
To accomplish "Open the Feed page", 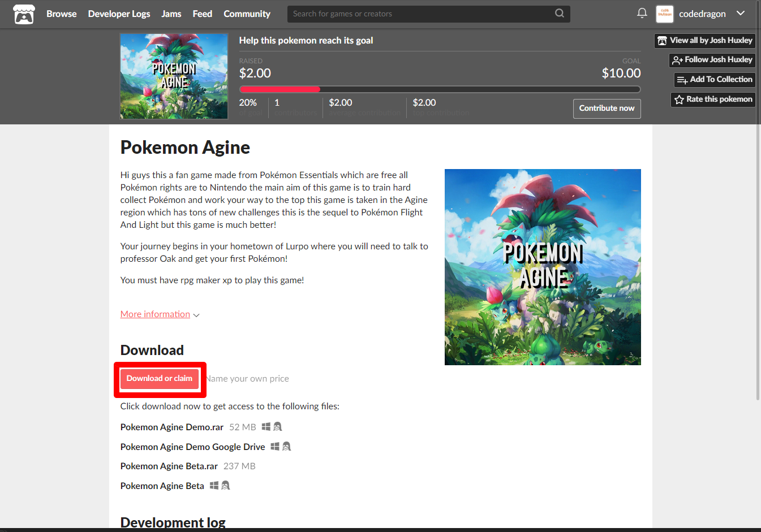I will 202,14.
